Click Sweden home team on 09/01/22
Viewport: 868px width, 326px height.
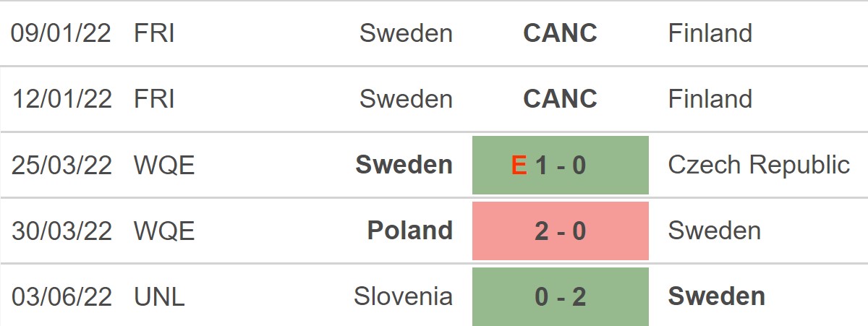pyautogui.click(x=407, y=33)
